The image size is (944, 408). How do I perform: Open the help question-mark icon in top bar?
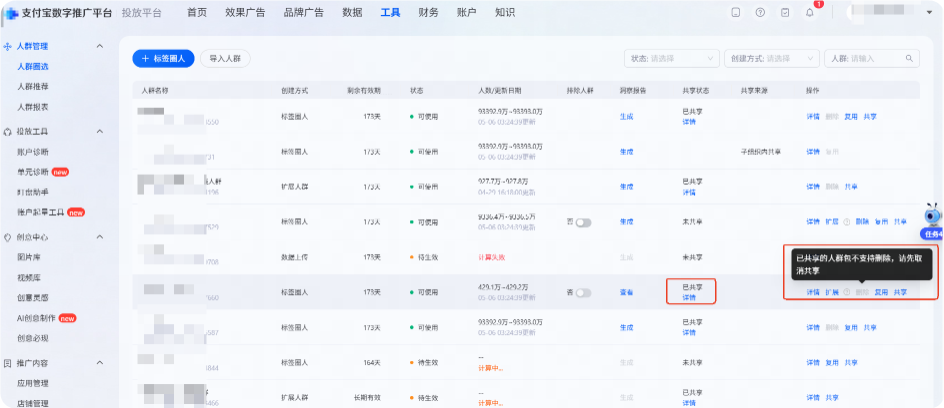(760, 13)
